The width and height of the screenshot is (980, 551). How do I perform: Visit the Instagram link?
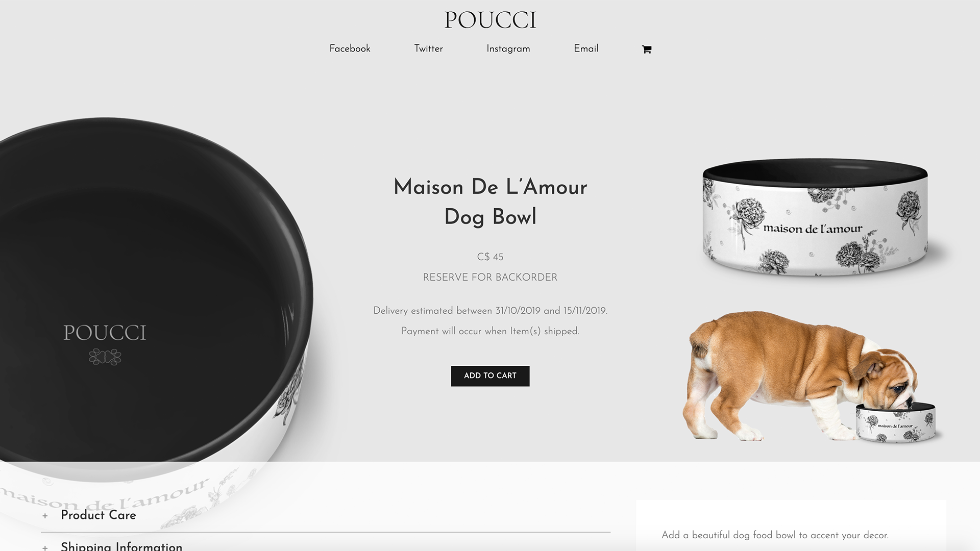pos(508,49)
